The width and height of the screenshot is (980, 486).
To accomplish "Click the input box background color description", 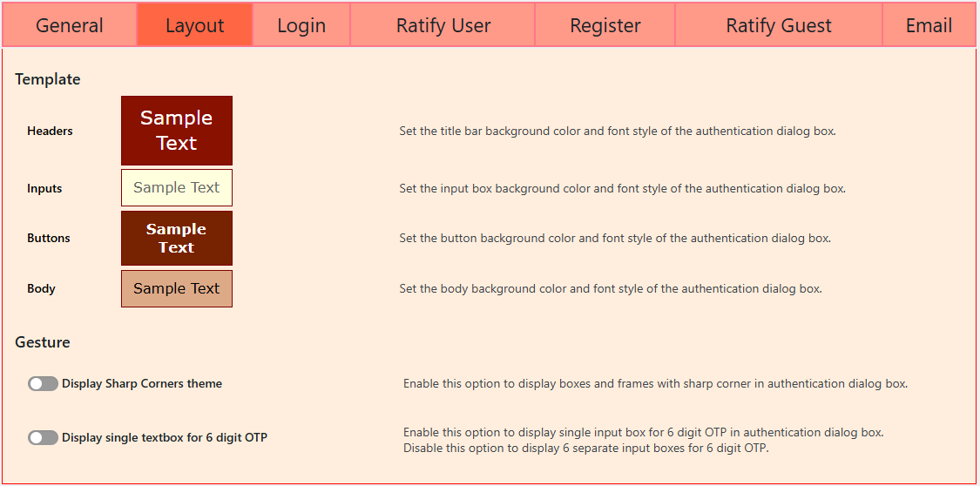I will pos(623,188).
